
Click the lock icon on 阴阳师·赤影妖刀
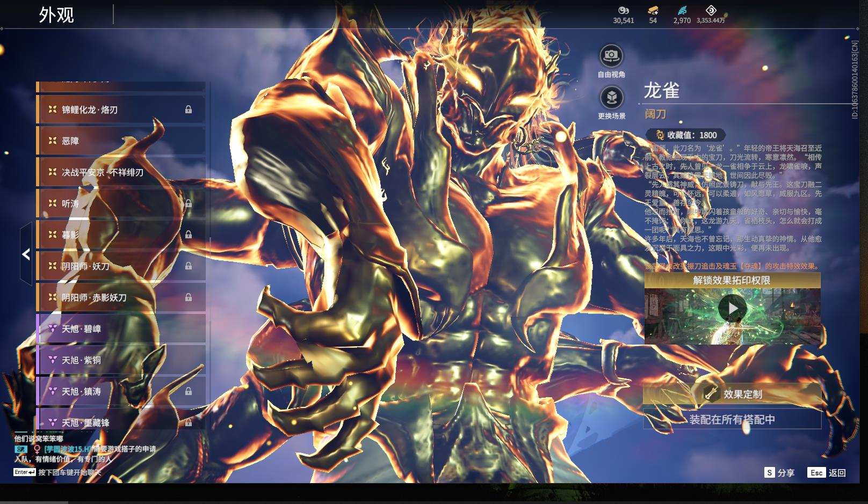click(x=189, y=297)
